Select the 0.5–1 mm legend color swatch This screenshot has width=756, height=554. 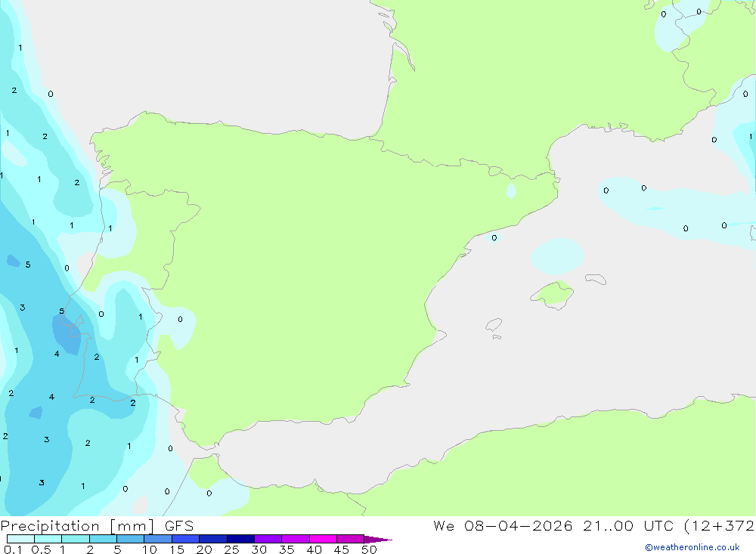point(48,539)
